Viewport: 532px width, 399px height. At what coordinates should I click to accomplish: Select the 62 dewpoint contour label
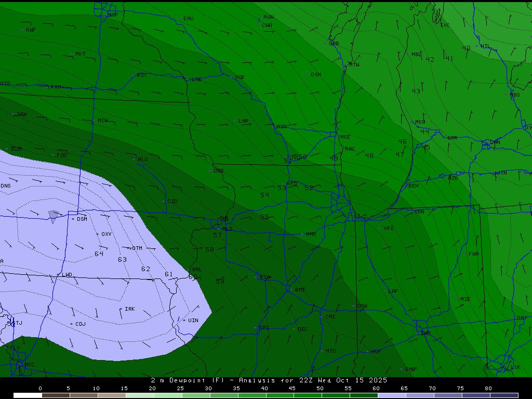pos(146,269)
